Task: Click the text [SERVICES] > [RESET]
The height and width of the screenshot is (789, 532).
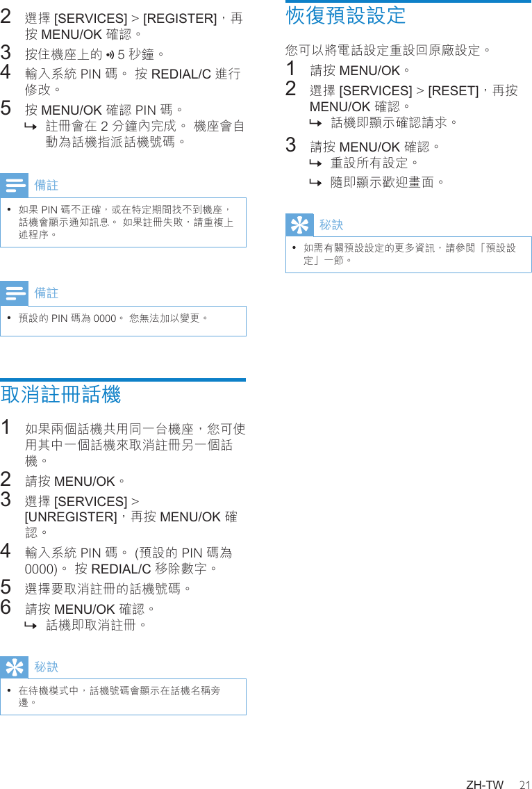Action: tap(409, 90)
